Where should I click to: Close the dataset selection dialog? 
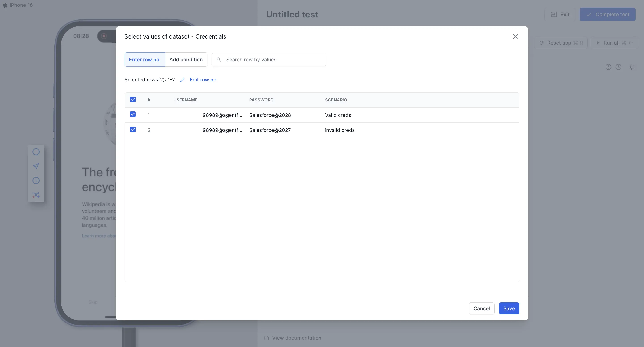click(x=515, y=36)
